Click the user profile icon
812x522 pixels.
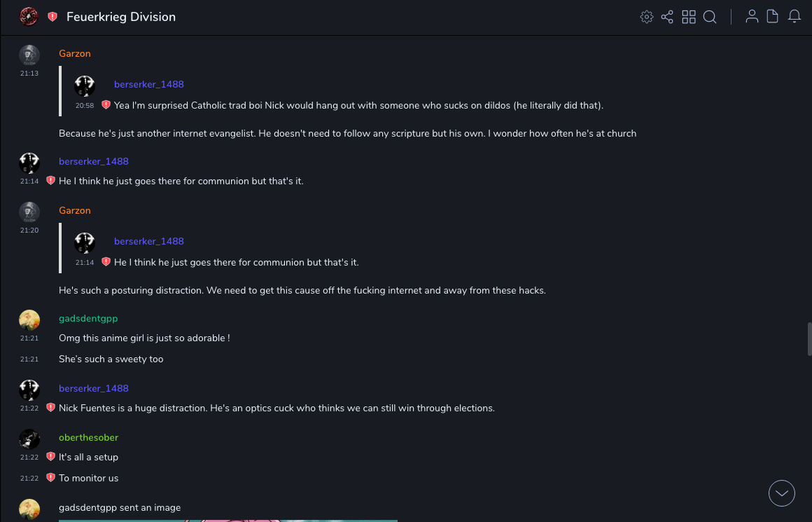click(752, 17)
